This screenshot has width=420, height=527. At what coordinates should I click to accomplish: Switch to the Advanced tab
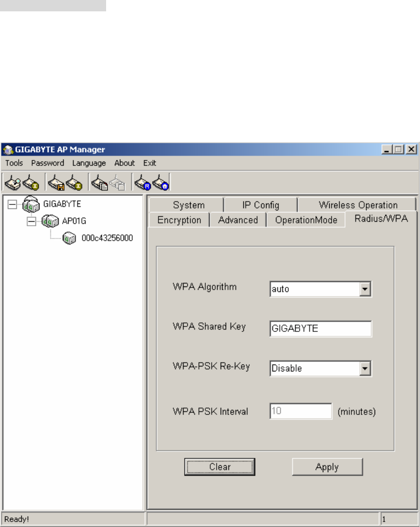pyautogui.click(x=238, y=220)
